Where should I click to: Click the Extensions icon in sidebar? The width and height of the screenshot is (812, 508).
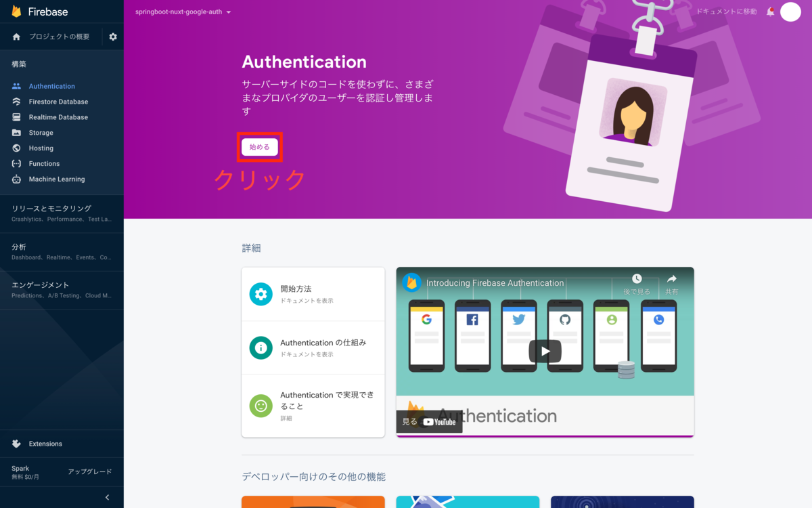(x=16, y=444)
